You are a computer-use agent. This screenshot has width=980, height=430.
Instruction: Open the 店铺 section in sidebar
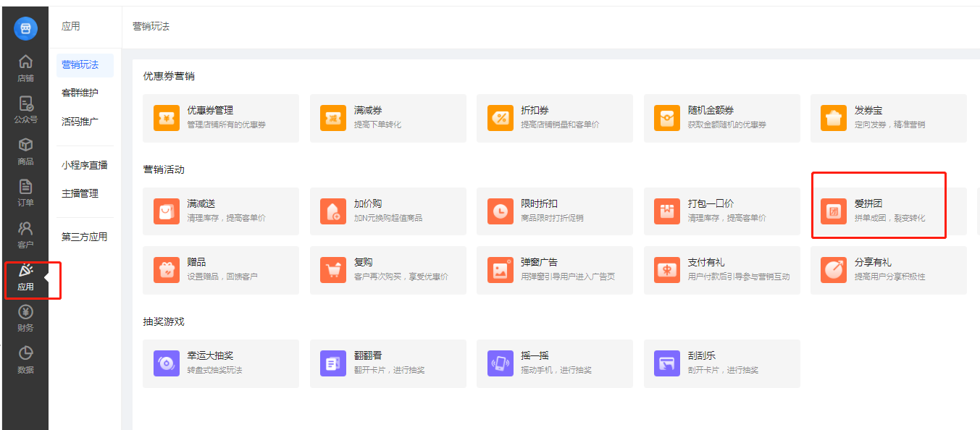click(25, 68)
